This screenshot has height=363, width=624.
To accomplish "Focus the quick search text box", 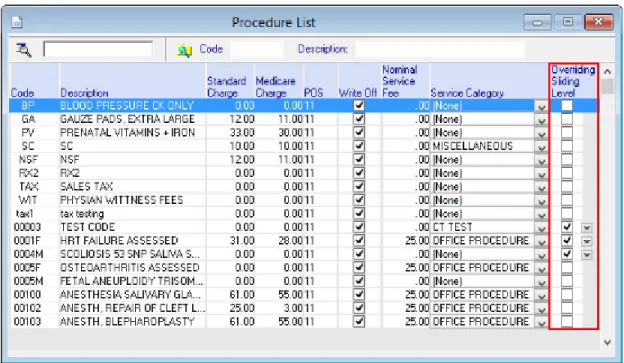I will [98, 49].
